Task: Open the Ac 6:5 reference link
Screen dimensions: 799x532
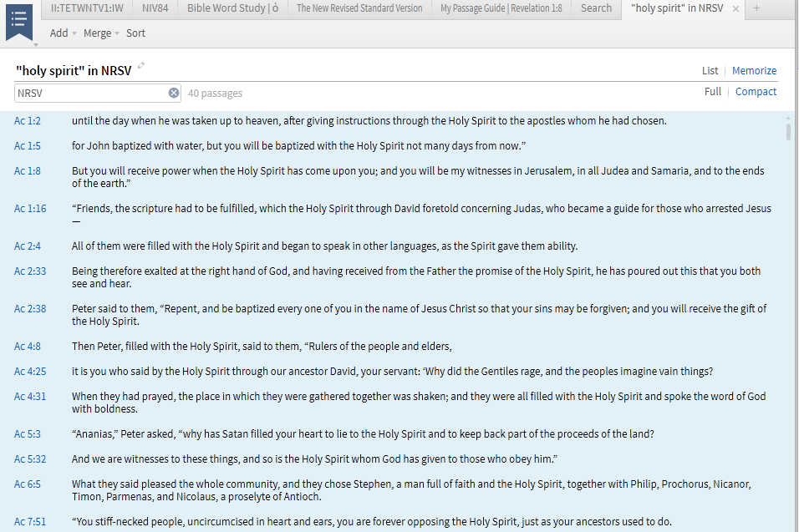Action: pos(27,484)
